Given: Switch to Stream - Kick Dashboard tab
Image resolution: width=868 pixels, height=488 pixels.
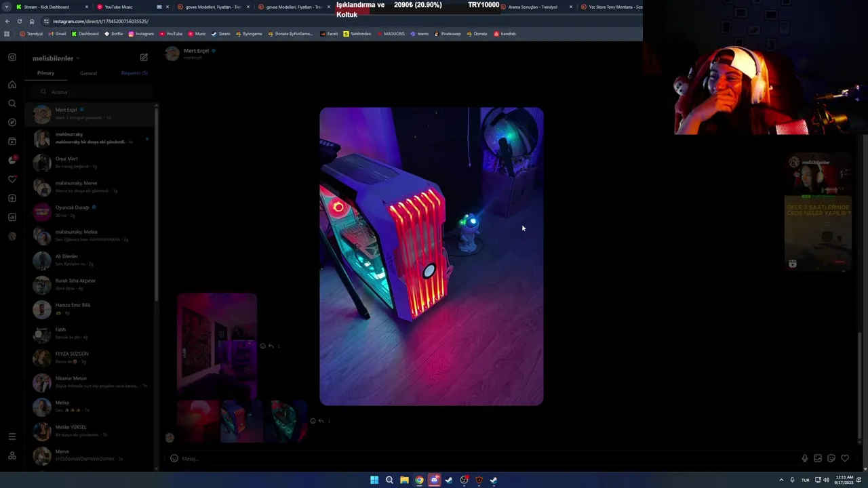Looking at the screenshot, I should (52, 7).
